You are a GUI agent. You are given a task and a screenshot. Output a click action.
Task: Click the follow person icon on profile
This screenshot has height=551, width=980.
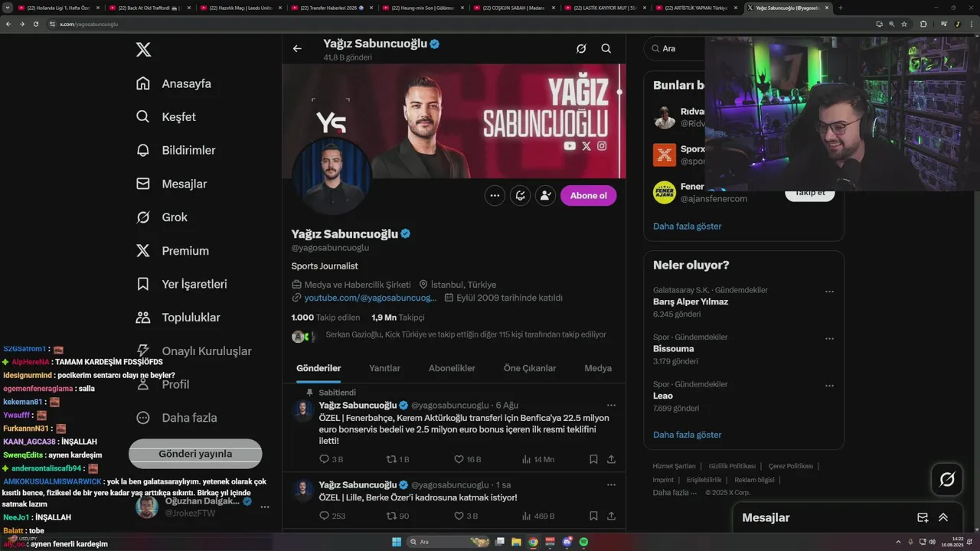[x=545, y=195]
